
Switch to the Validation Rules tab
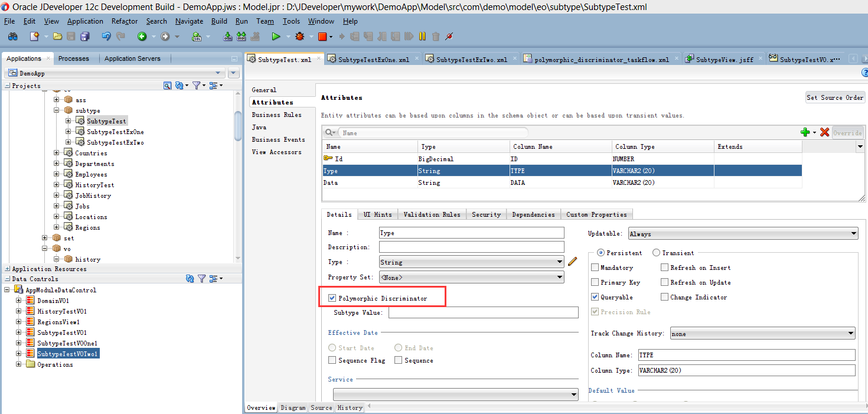(432, 214)
